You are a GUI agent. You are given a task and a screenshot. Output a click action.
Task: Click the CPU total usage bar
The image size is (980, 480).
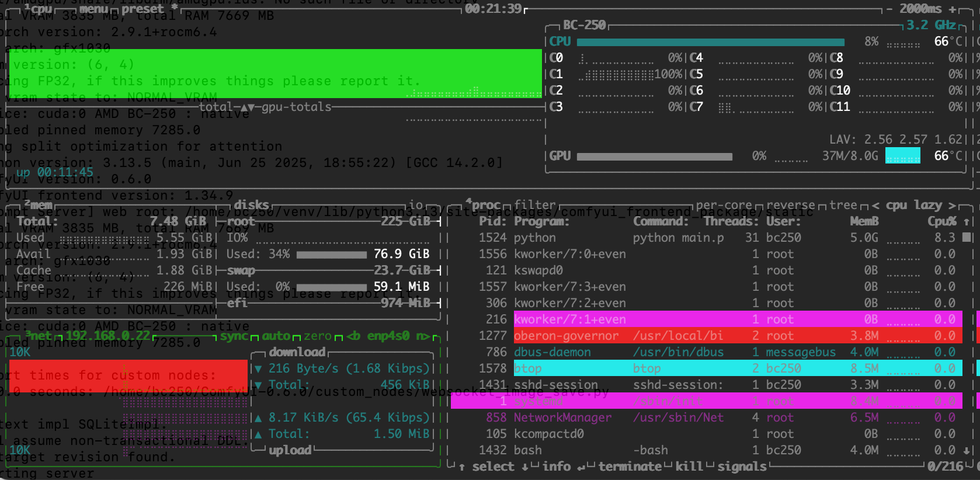(711, 42)
